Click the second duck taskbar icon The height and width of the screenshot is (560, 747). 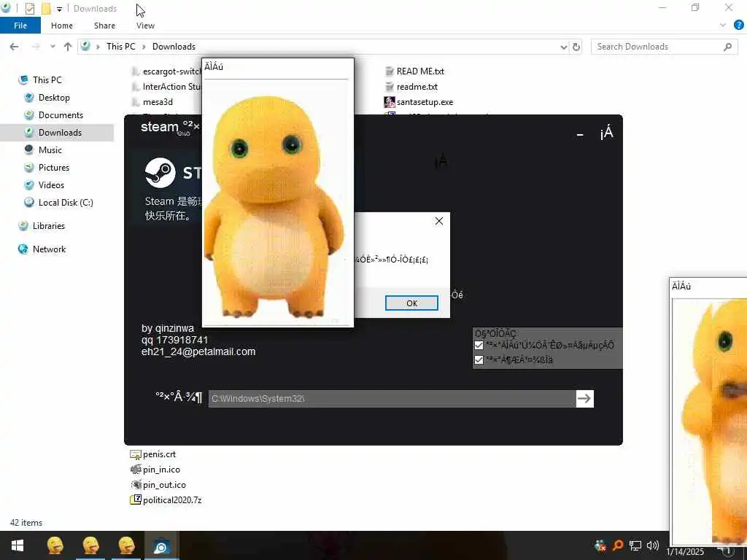[x=90, y=545]
